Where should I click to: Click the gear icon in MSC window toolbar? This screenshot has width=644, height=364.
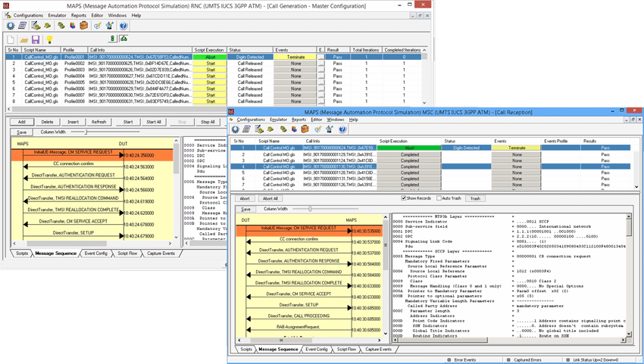tap(236, 129)
